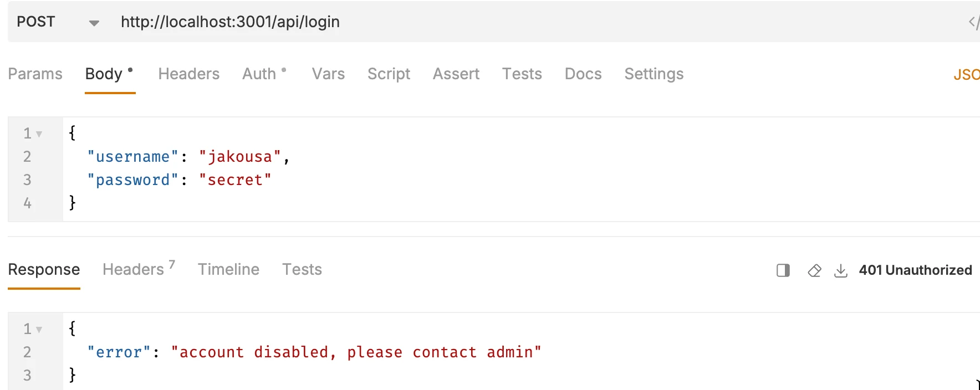Open the JSON body type selector
980x390 pixels.
(x=967, y=74)
